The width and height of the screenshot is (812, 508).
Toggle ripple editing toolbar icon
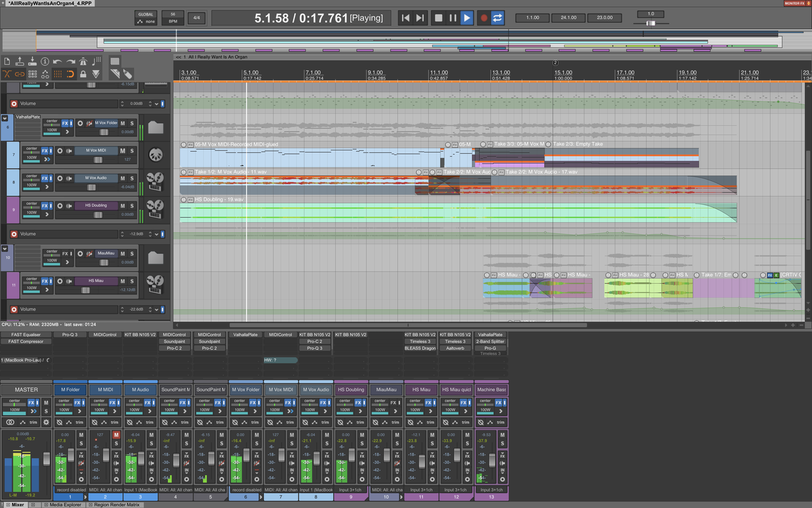tap(32, 74)
